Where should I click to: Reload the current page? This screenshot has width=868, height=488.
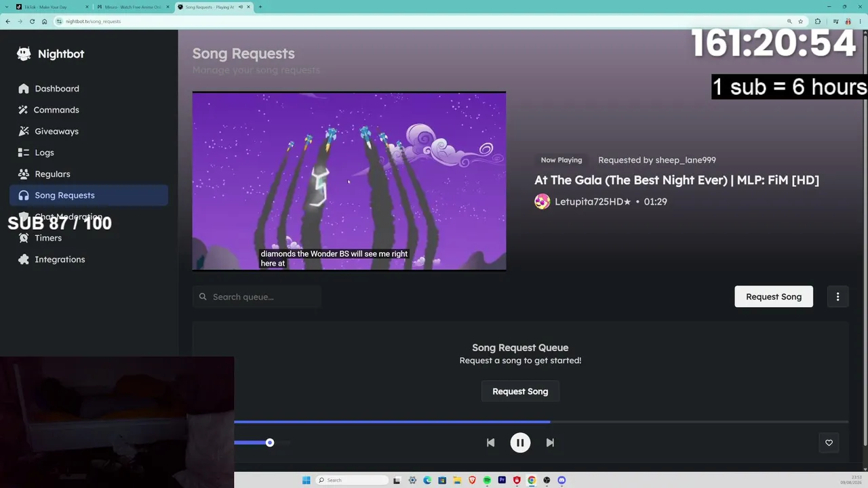(x=32, y=21)
